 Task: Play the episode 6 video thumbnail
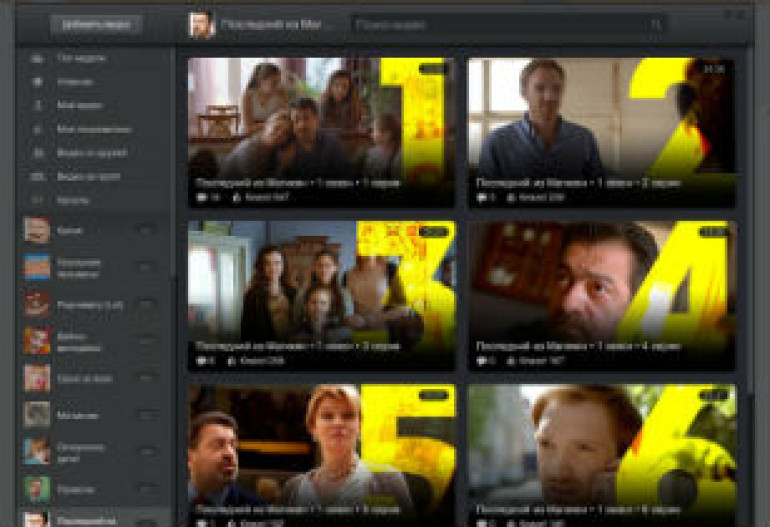[x=602, y=455]
